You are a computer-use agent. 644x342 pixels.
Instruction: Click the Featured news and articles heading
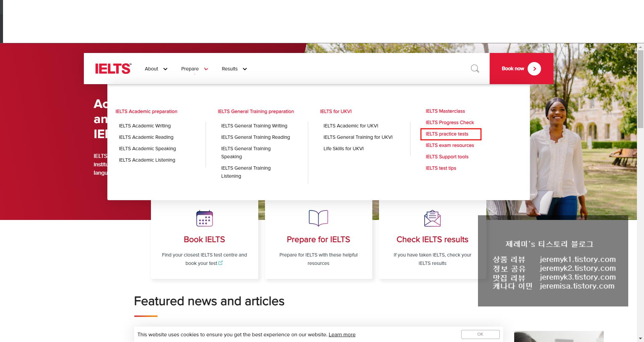(209, 301)
